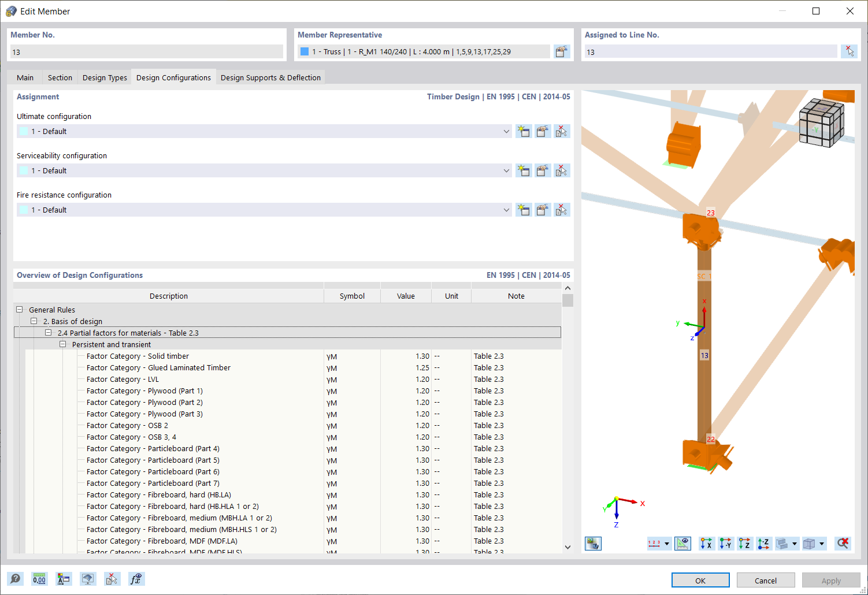Set preview to view in Z direction

(x=745, y=544)
